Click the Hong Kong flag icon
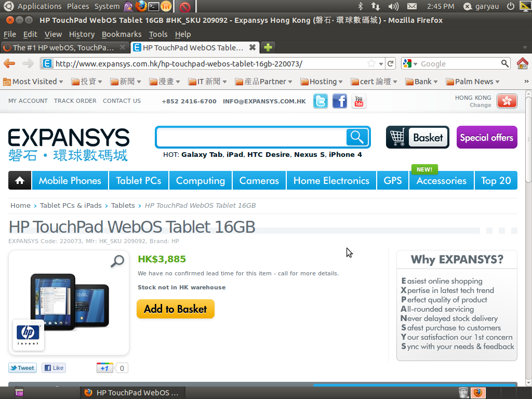This screenshot has height=399, width=532. [x=507, y=101]
